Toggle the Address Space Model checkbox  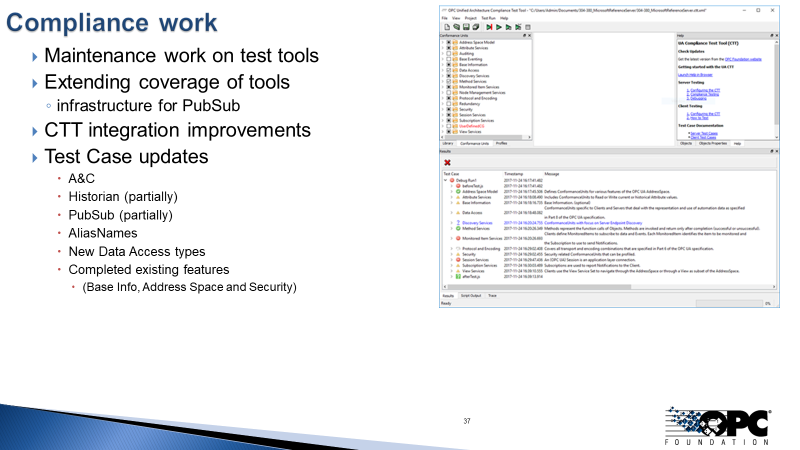(x=449, y=42)
